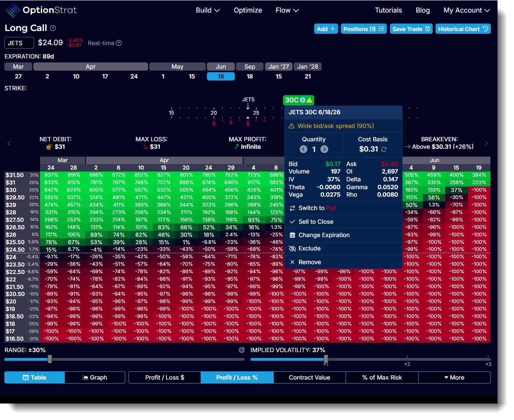Open the Build dropdown menu
The width and height of the screenshot is (514, 420).
coord(208,10)
